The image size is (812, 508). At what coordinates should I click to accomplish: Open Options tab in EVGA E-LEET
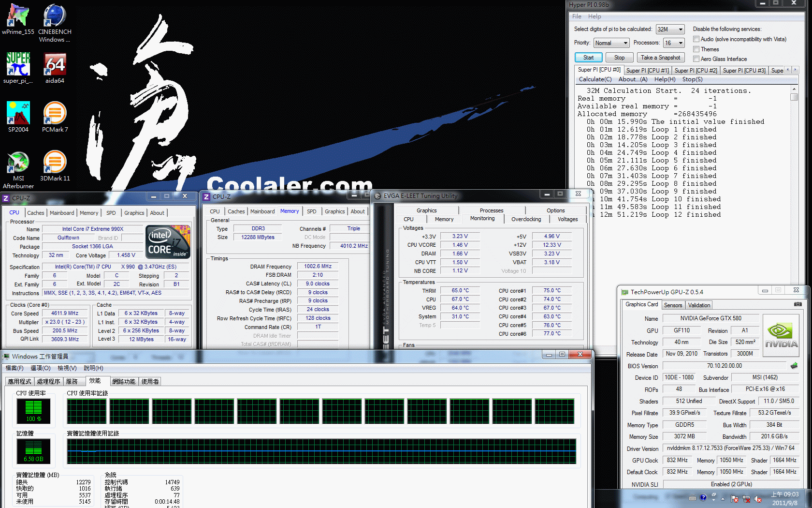tap(556, 210)
